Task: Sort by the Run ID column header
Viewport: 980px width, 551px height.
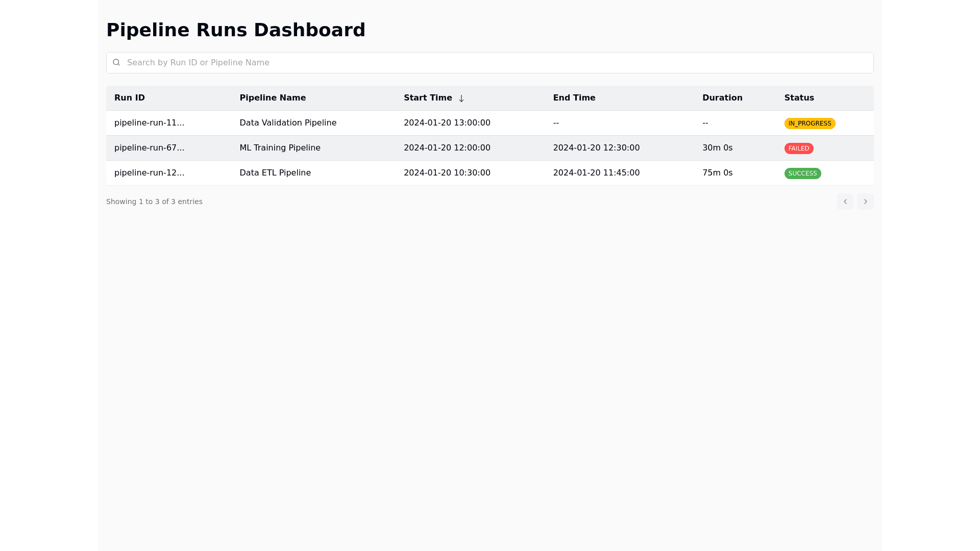Action: coord(130,98)
